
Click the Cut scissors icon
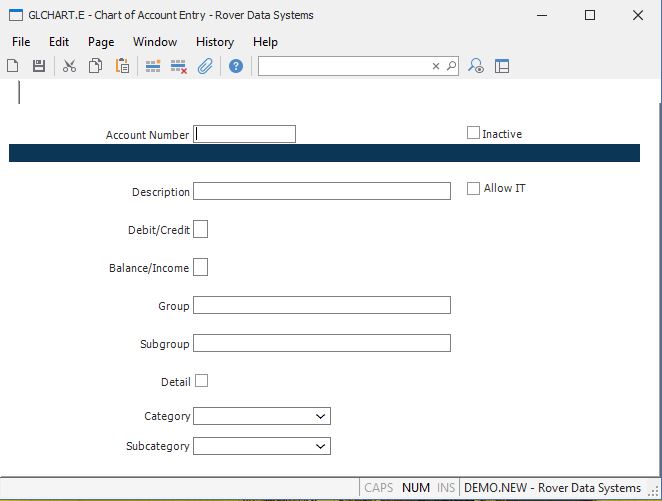click(x=69, y=66)
